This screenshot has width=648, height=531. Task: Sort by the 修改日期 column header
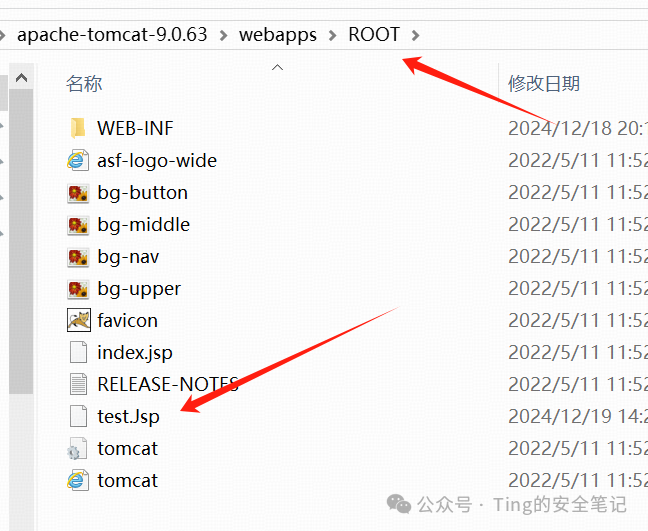coord(544,83)
